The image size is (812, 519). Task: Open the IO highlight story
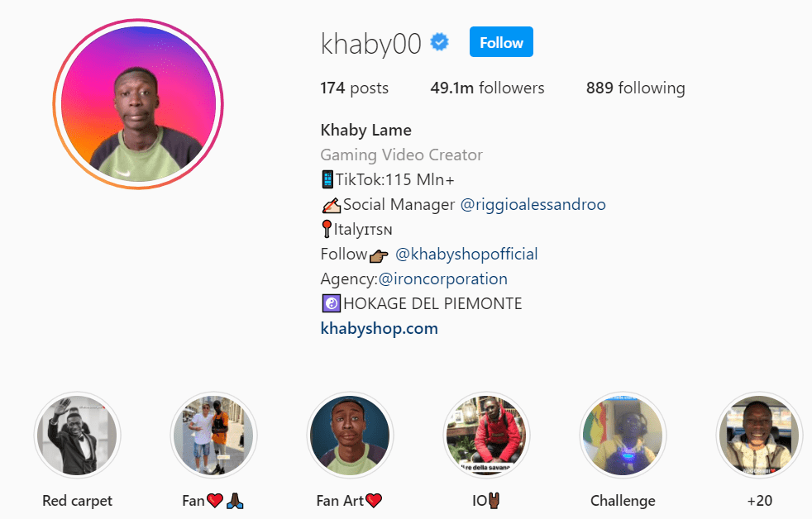pyautogui.click(x=486, y=436)
